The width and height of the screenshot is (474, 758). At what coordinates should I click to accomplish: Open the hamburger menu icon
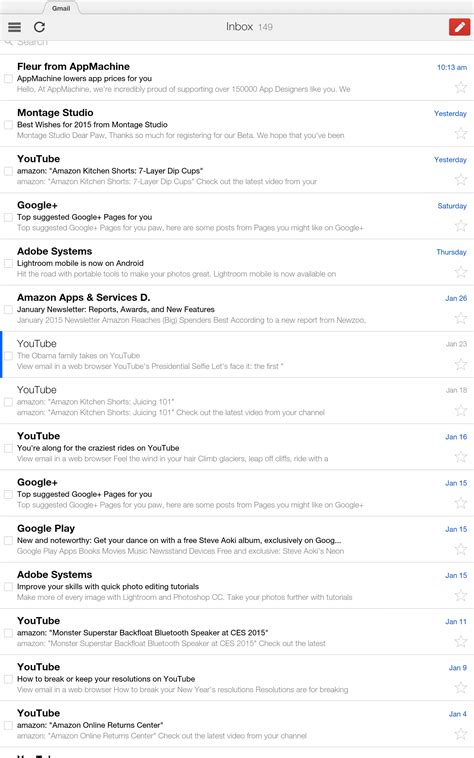(x=14, y=27)
